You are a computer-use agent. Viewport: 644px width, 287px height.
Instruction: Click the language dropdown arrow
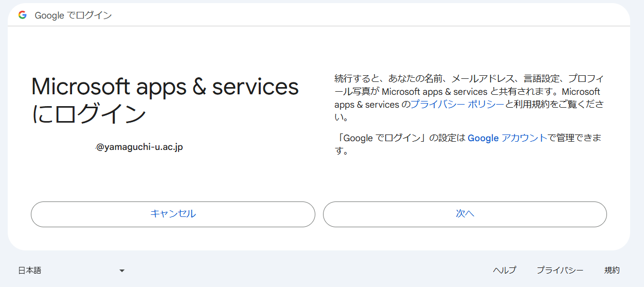(x=122, y=271)
